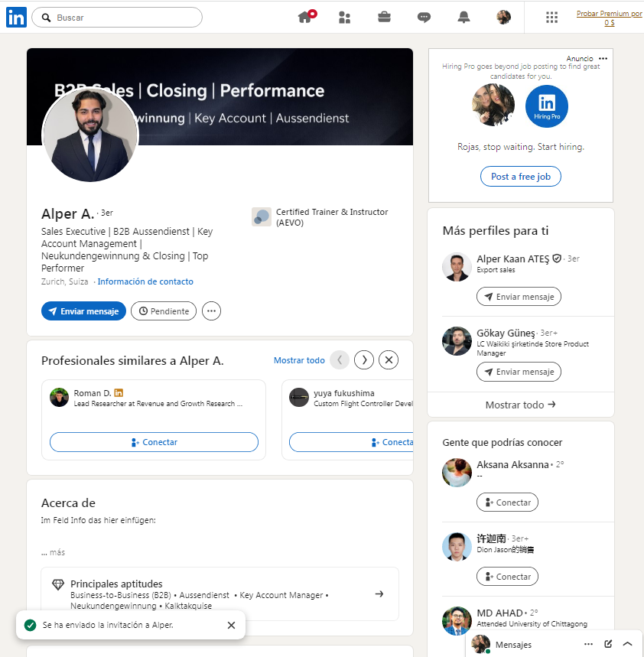Send message to Gökay Güneş
This screenshot has width=644, height=657.
tap(519, 372)
